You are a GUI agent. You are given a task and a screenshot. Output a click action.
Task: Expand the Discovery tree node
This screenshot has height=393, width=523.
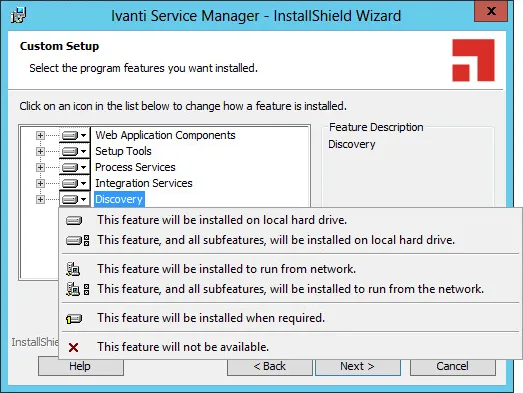(40, 200)
